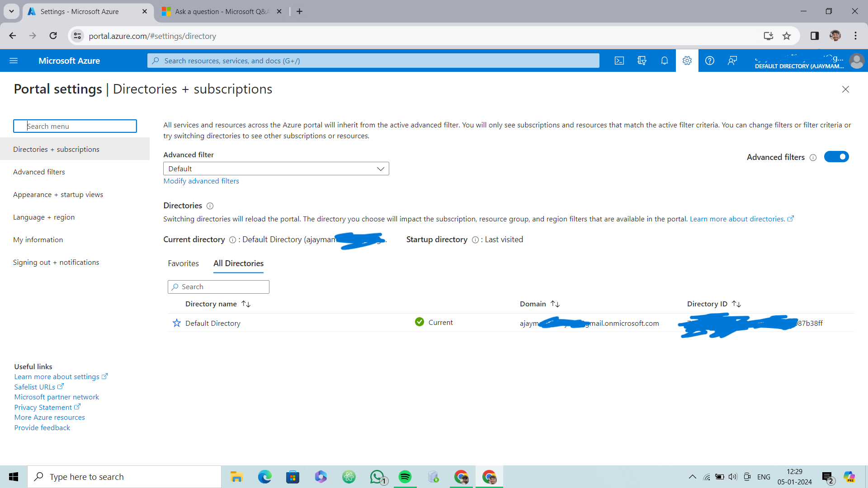Click the Microsoft Azure home logo text
The height and width of the screenshot is (488, 868).
point(69,61)
